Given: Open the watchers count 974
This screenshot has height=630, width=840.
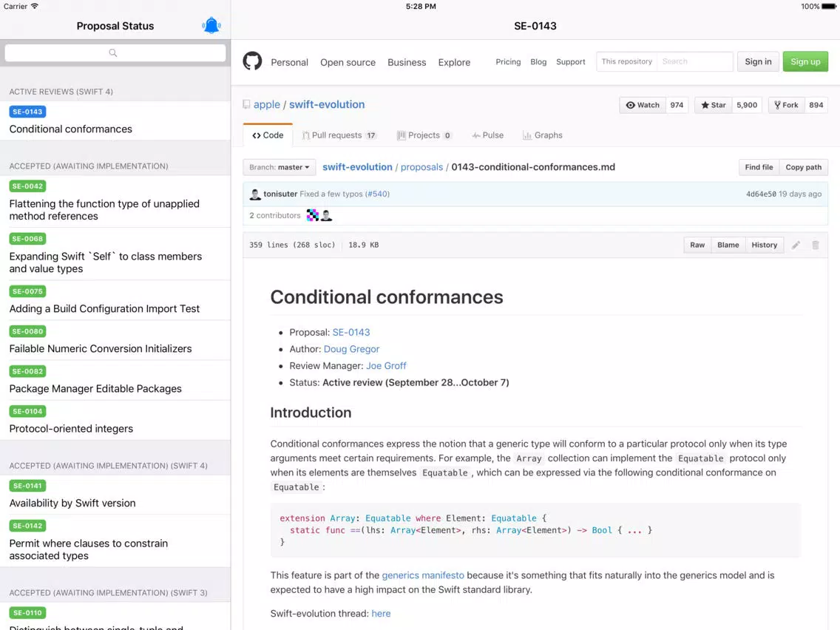Looking at the screenshot, I should [x=677, y=105].
